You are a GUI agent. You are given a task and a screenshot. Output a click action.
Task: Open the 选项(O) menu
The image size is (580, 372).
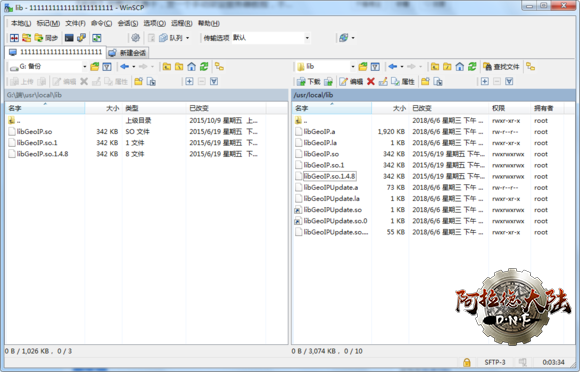[154, 23]
